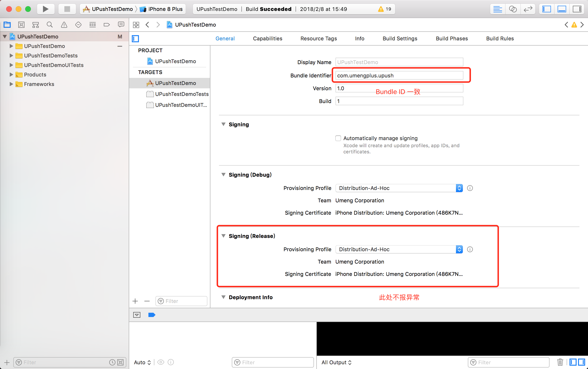The image size is (588, 369).
Task: Add a new target with plus button
Action: point(135,301)
